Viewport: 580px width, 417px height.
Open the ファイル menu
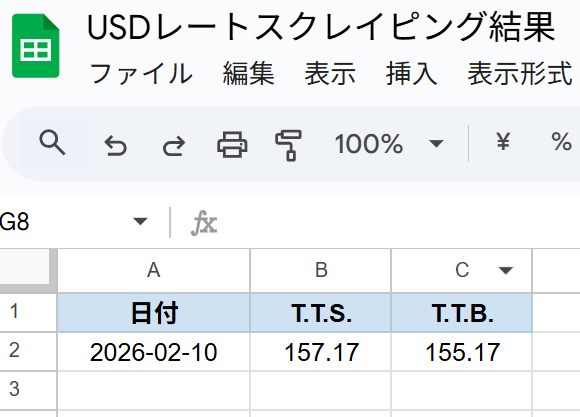(x=141, y=73)
